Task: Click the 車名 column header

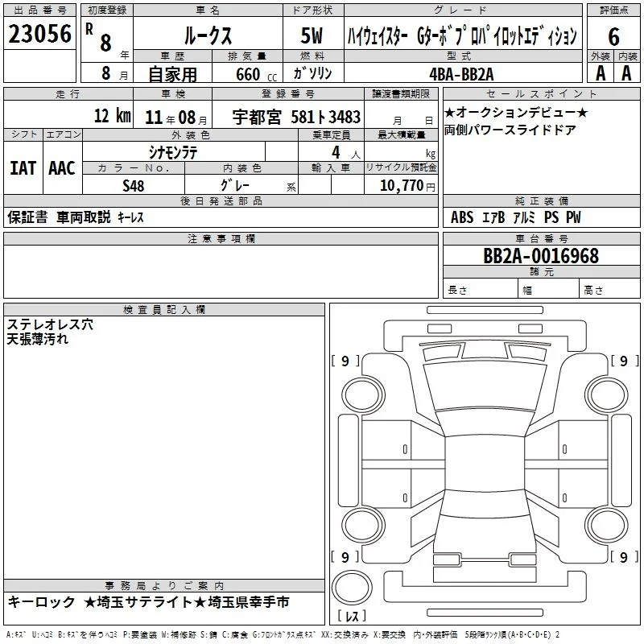Action: pyautogui.click(x=208, y=10)
